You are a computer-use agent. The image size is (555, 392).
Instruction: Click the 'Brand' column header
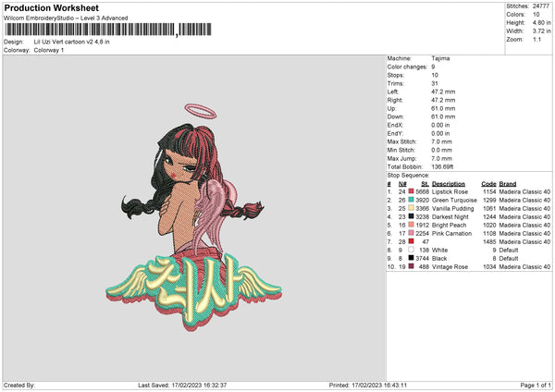[x=508, y=184]
